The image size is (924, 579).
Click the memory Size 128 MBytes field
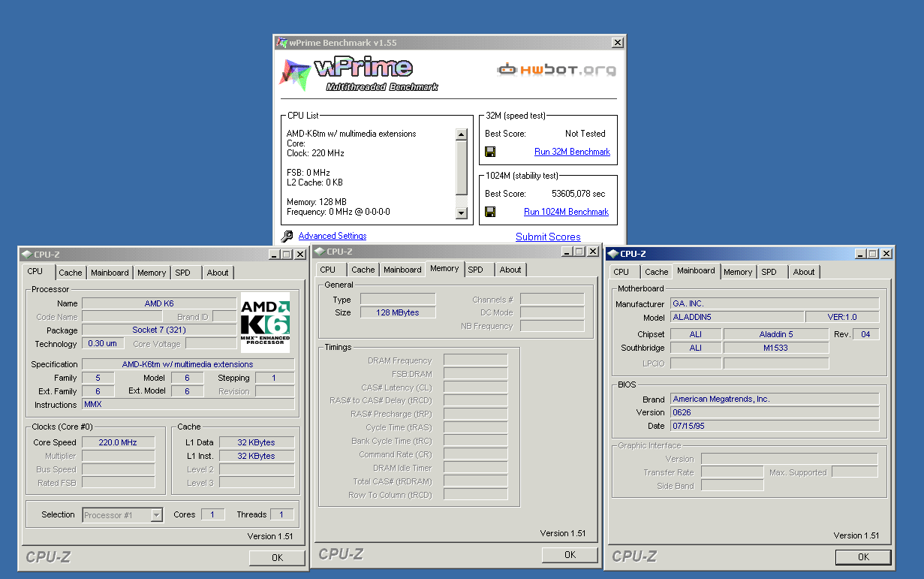398,312
